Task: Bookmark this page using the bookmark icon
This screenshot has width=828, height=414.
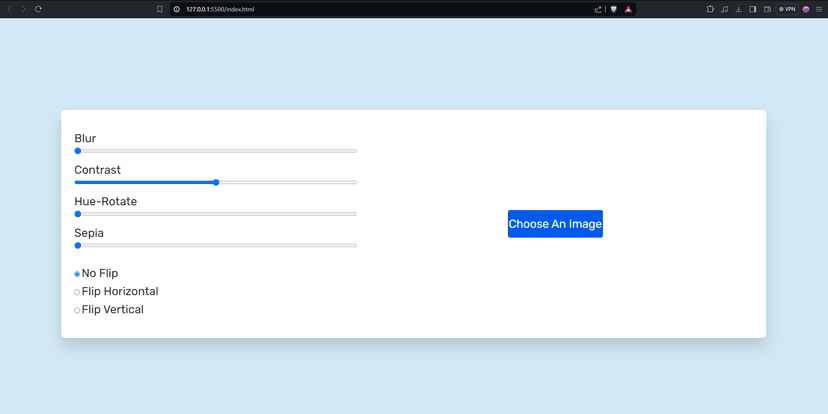Action: point(159,9)
